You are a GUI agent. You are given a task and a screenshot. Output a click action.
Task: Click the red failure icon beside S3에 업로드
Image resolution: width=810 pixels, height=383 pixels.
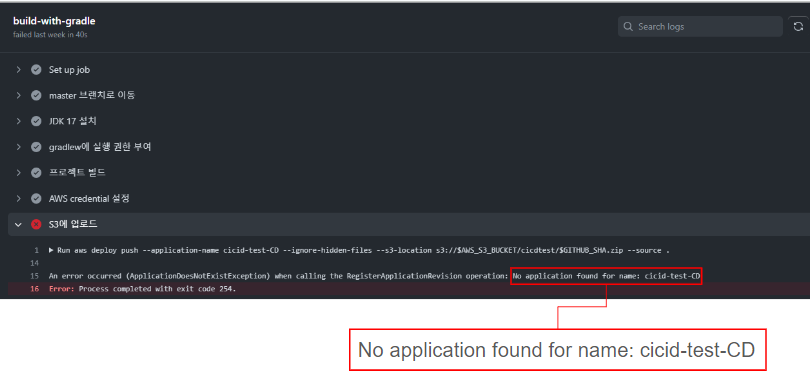tap(36, 224)
